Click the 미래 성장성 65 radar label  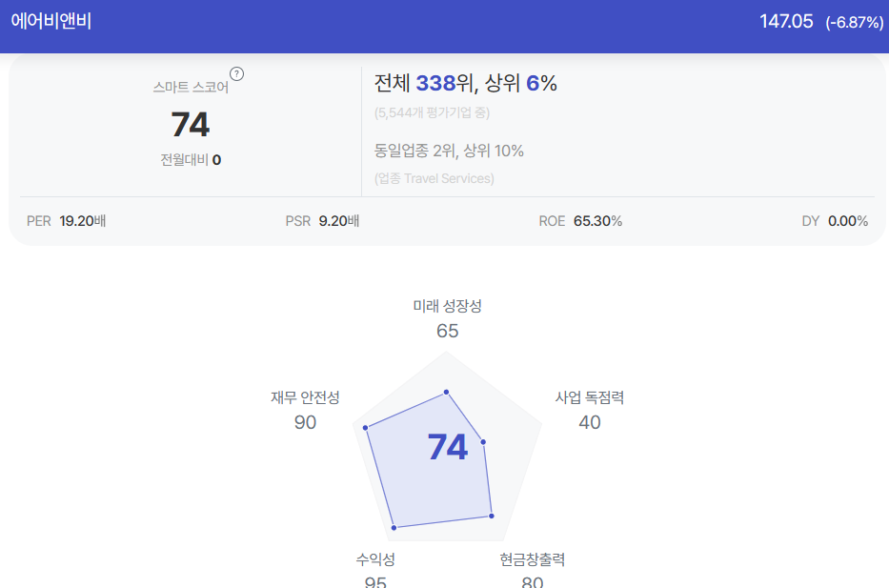tap(447, 318)
